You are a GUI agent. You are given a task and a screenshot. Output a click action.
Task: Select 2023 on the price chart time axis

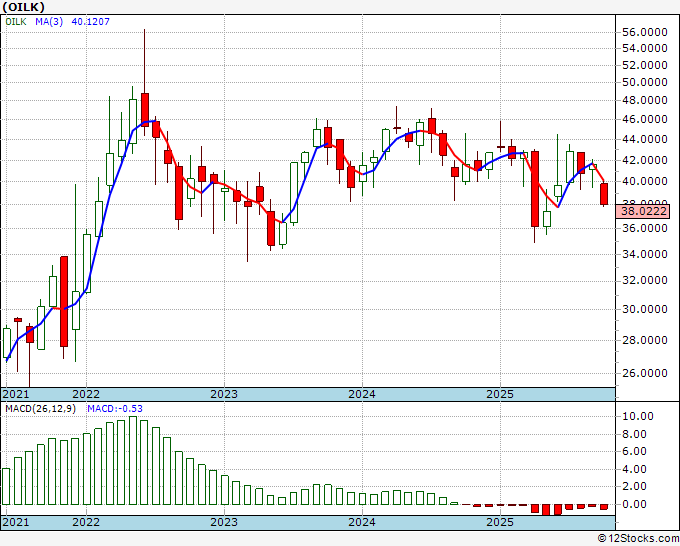point(223,394)
